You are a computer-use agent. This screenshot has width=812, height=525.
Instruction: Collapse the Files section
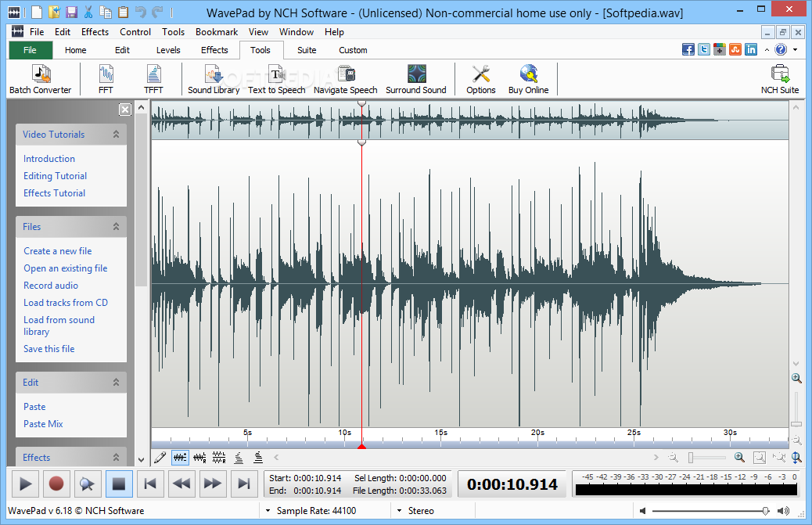pos(116,226)
